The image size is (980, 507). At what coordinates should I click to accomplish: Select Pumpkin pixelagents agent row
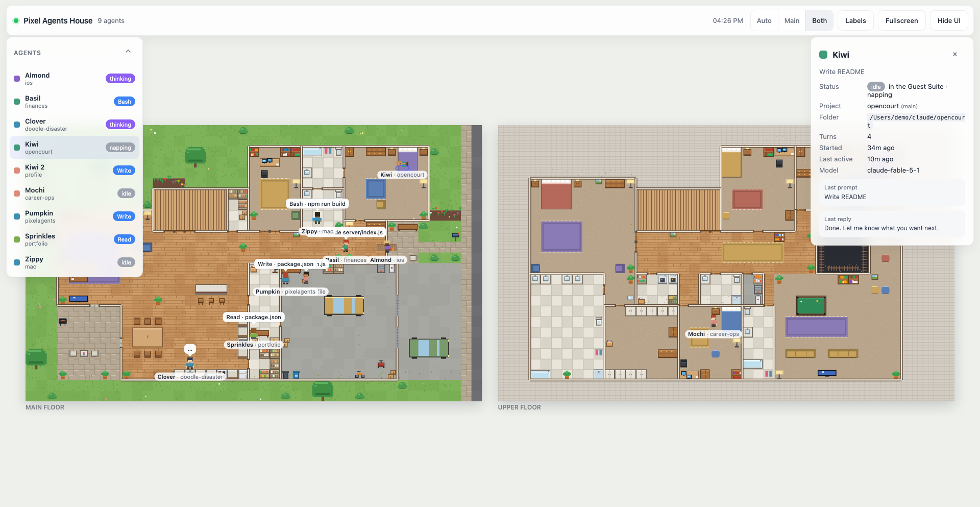click(x=75, y=216)
